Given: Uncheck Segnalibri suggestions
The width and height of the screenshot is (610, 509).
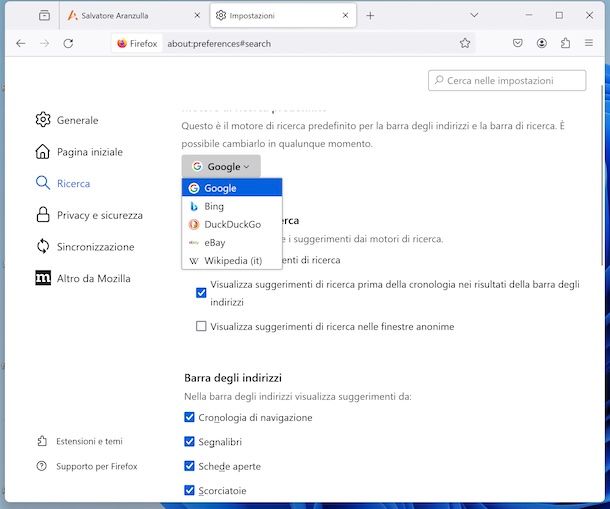Looking at the screenshot, I should coord(189,441).
